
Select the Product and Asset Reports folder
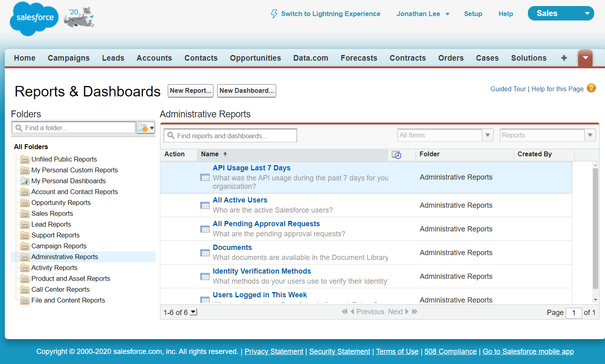point(71,278)
